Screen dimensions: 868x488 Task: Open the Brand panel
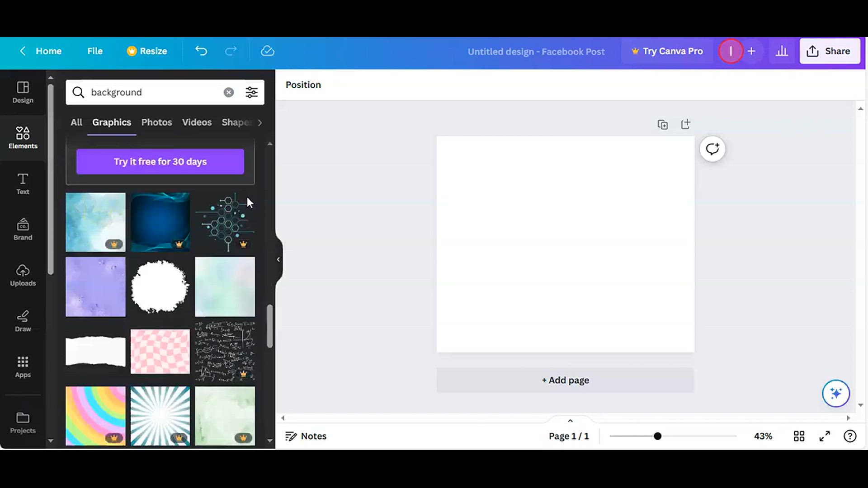coord(23,230)
